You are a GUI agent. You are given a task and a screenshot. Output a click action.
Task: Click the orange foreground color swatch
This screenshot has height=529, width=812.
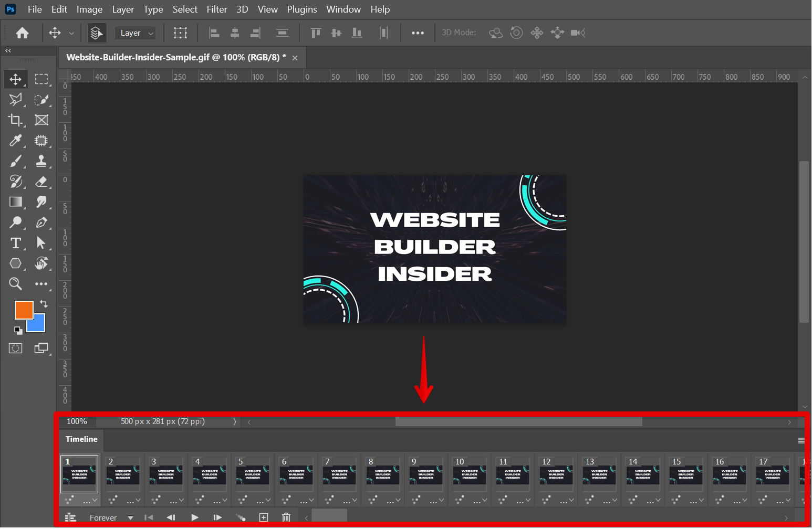[23, 310]
